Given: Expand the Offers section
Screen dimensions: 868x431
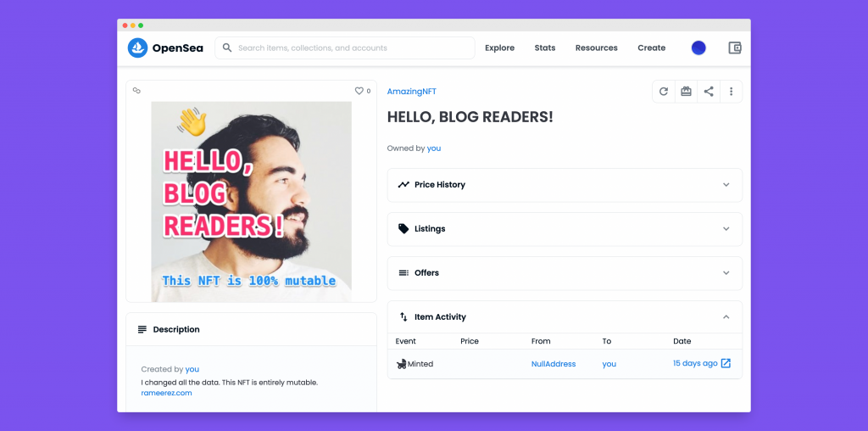Looking at the screenshot, I should [x=726, y=273].
